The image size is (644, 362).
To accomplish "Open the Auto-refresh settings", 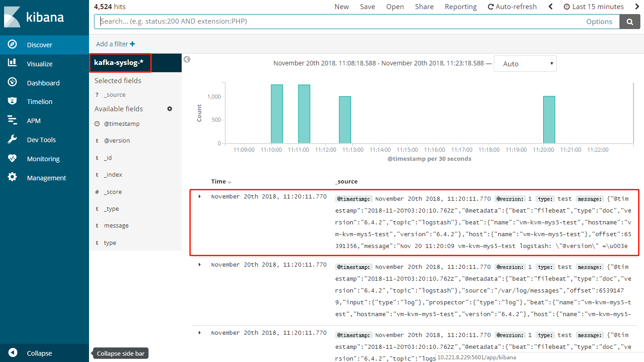I will tap(512, 7).
